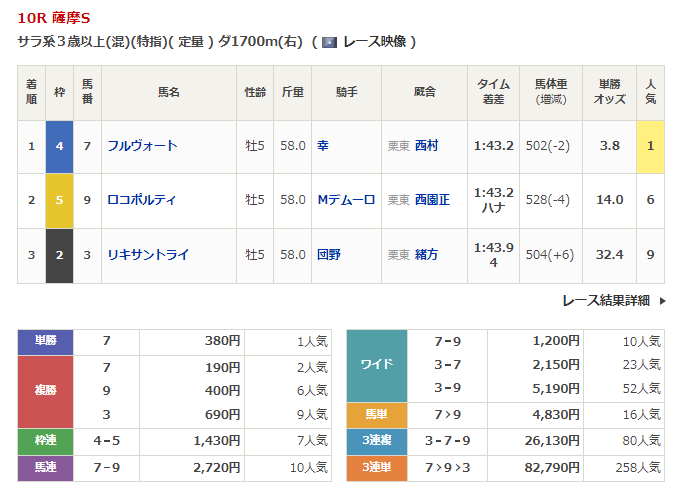This screenshot has width=681, height=489.
Task: Open horse ロコポルティ profile
Action: (x=142, y=200)
